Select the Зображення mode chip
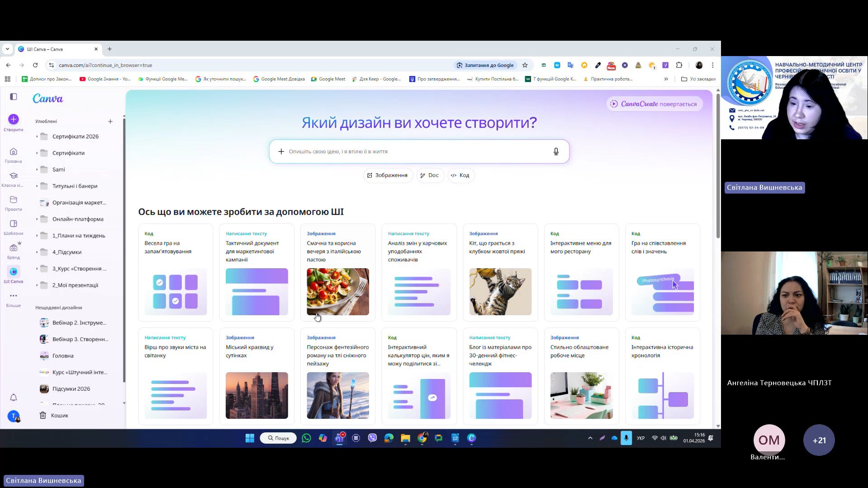868x488 pixels. point(388,175)
